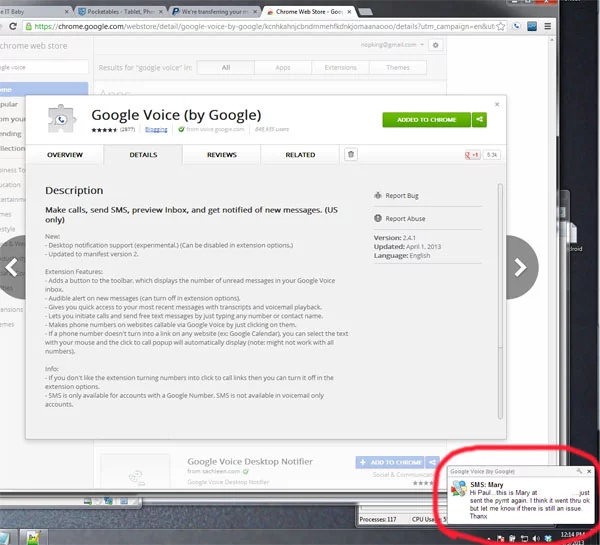
Task: Switch to the PayPal transferring tab
Action: point(215,11)
